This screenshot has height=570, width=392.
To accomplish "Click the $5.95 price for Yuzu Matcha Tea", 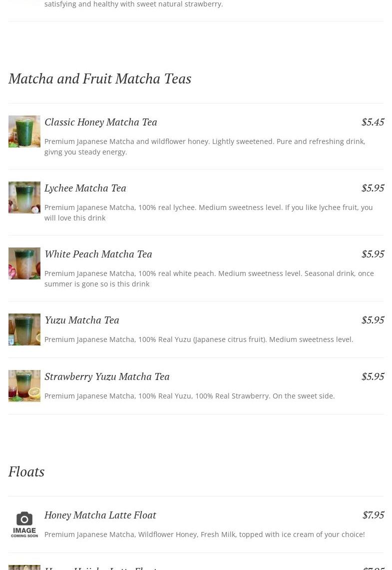I will [x=373, y=320].
